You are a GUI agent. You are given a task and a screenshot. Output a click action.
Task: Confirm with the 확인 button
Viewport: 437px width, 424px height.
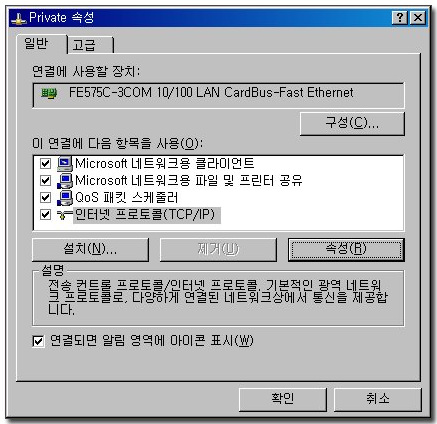pyautogui.click(x=283, y=399)
